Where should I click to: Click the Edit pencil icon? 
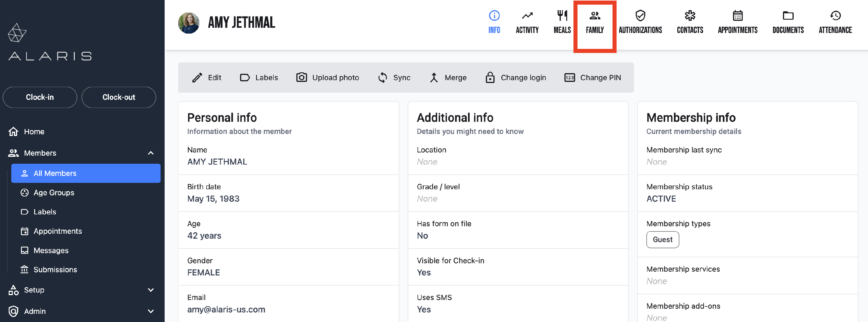pyautogui.click(x=197, y=78)
